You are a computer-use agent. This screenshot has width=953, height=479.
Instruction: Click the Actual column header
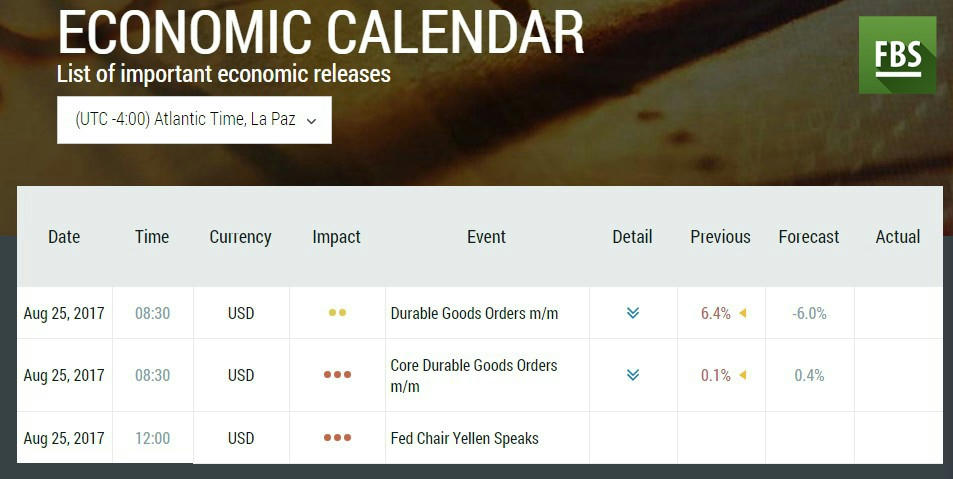[x=898, y=236]
